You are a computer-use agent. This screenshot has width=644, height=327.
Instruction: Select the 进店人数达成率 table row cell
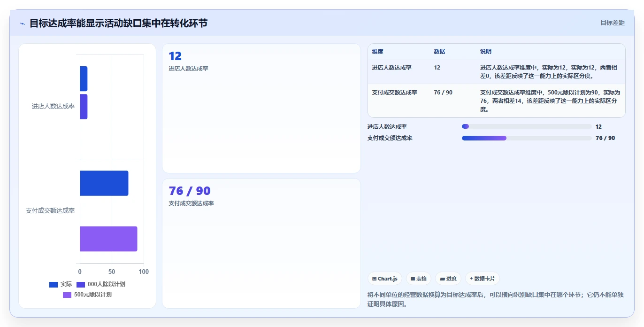pyautogui.click(x=391, y=67)
